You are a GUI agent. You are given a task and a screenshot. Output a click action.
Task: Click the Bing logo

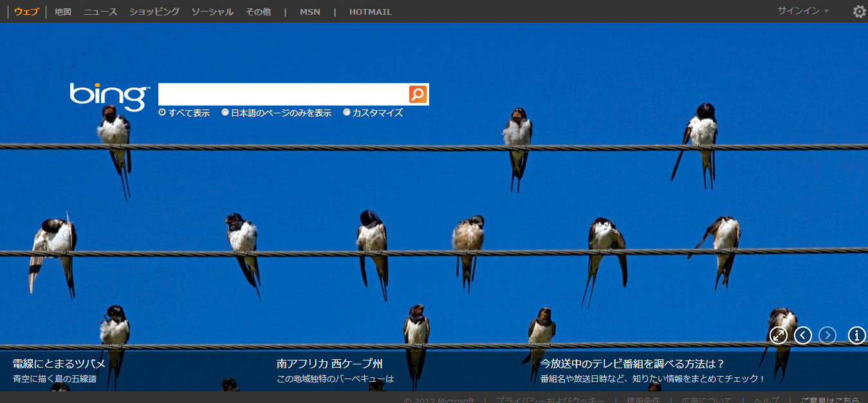109,97
